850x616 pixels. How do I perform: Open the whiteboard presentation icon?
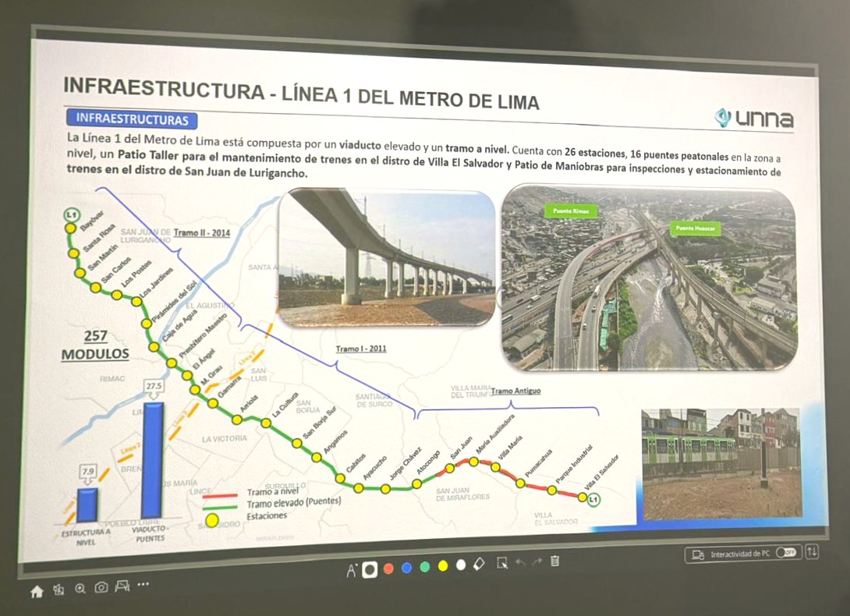pyautogui.click(x=122, y=586)
